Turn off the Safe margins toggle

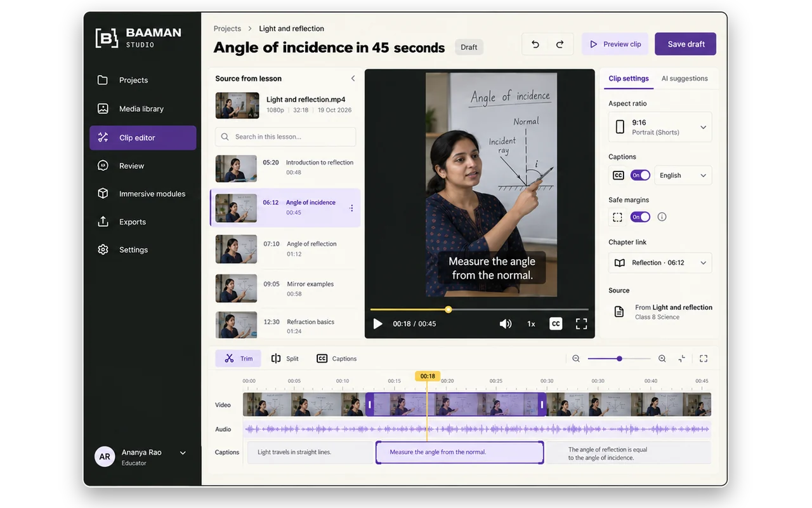(x=640, y=217)
